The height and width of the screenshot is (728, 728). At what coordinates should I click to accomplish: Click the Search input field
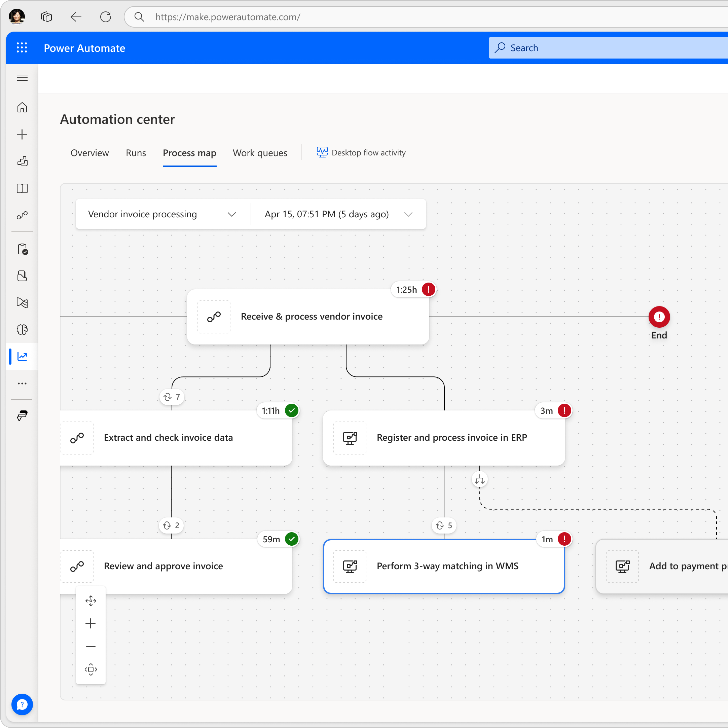[608, 48]
